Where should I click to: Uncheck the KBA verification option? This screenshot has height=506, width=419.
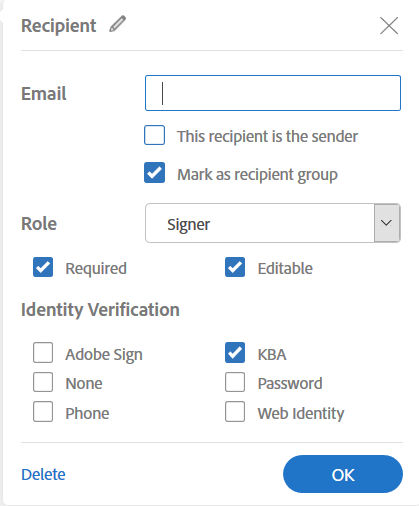pyautogui.click(x=235, y=353)
